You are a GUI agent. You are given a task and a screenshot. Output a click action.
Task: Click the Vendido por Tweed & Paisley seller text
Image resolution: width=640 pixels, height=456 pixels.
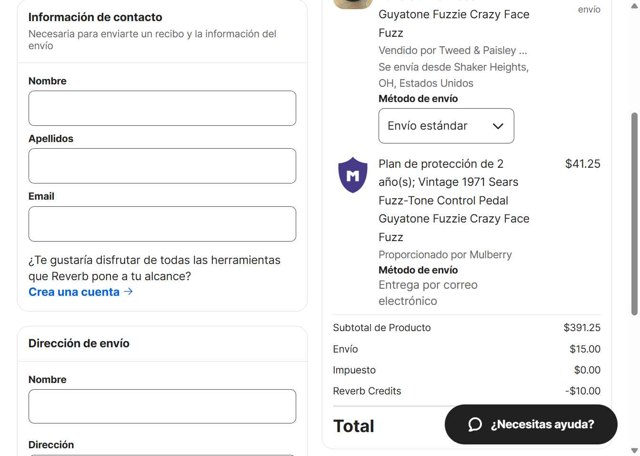[452, 50]
